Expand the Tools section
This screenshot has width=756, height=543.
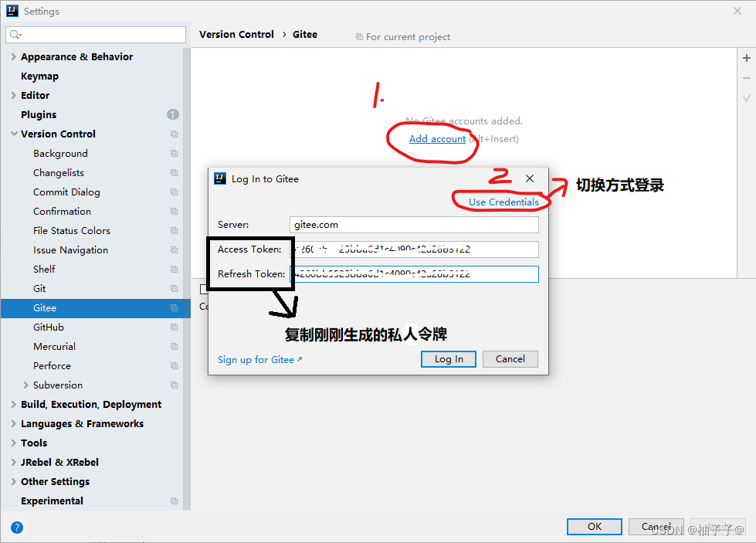click(13, 443)
